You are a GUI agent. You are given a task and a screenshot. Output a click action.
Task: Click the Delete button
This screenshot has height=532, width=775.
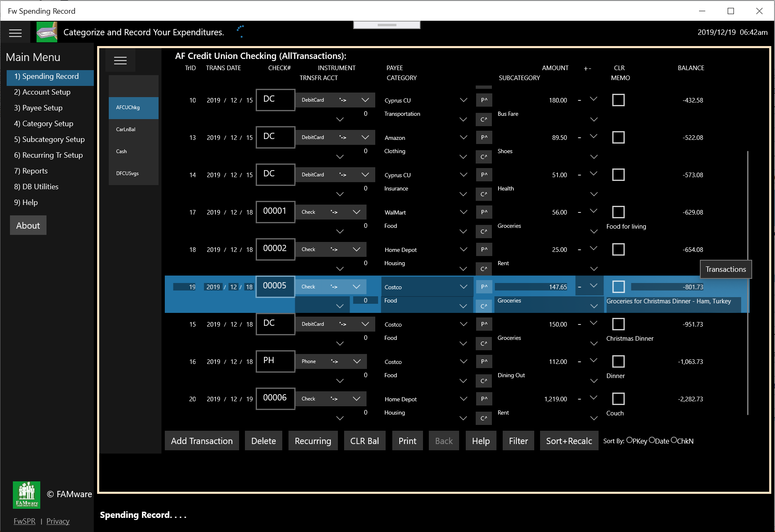[x=264, y=441]
